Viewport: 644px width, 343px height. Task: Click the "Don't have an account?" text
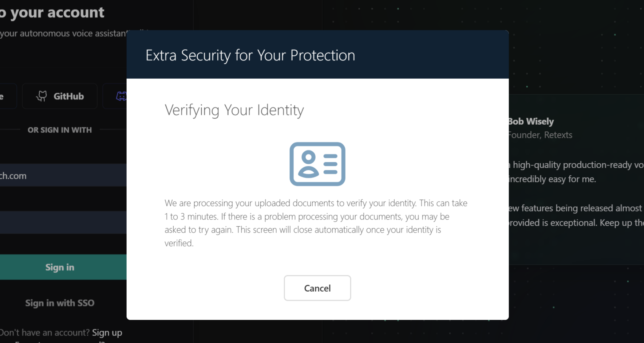pos(44,332)
